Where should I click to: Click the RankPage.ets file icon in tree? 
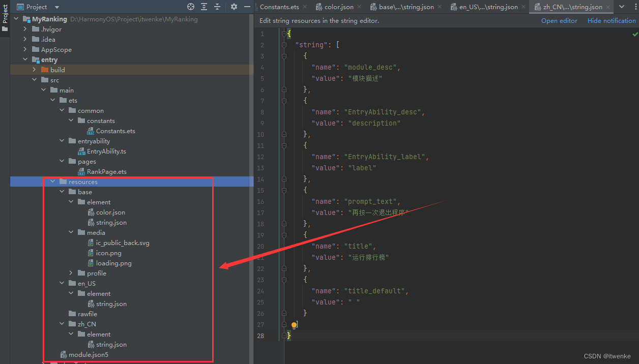click(x=81, y=172)
